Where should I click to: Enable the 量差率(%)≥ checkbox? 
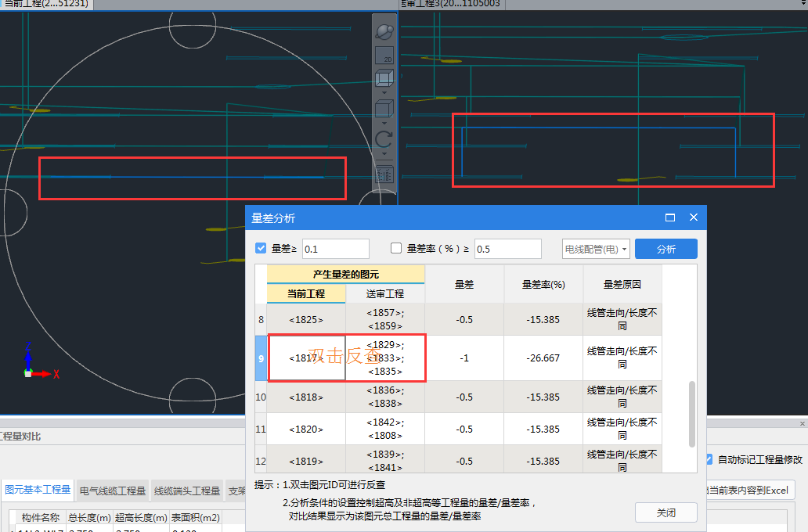(396, 249)
